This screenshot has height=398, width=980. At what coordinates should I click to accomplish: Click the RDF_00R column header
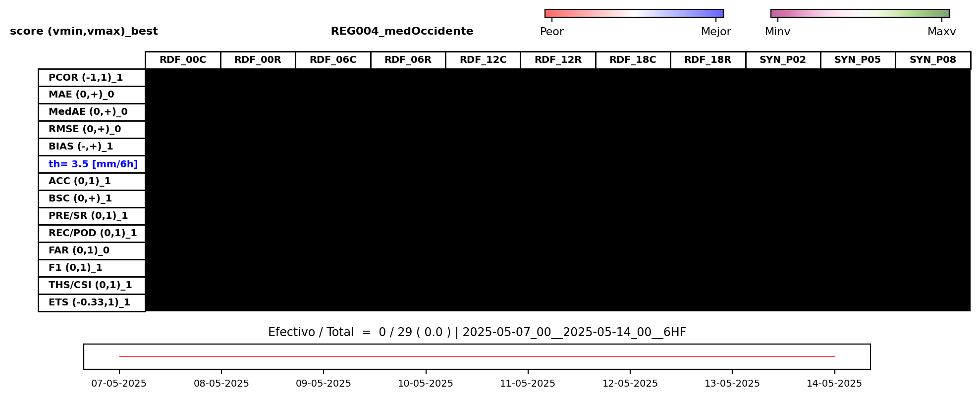click(258, 60)
